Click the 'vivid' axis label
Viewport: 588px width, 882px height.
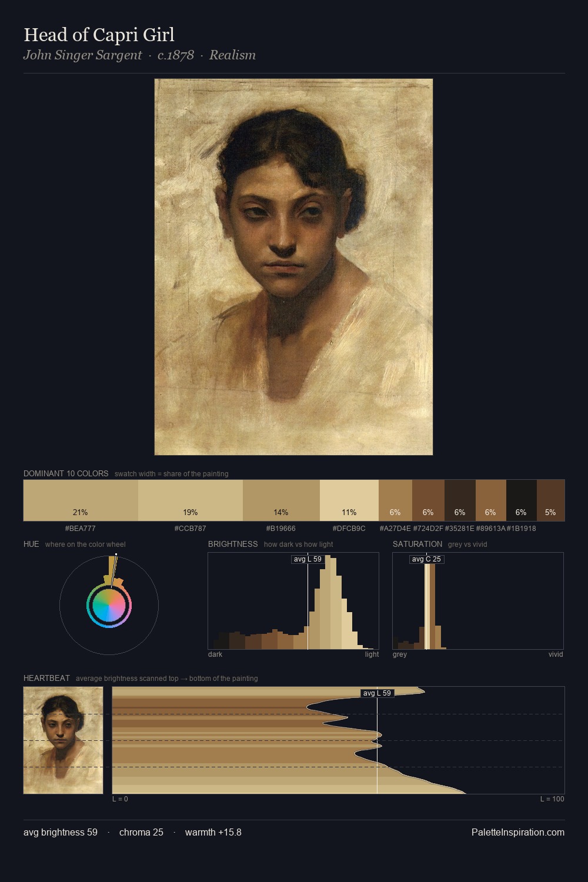556,654
